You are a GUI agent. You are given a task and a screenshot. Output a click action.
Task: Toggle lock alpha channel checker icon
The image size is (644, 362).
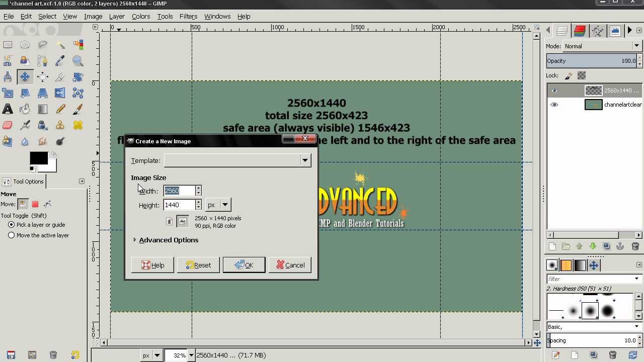pyautogui.click(x=582, y=75)
